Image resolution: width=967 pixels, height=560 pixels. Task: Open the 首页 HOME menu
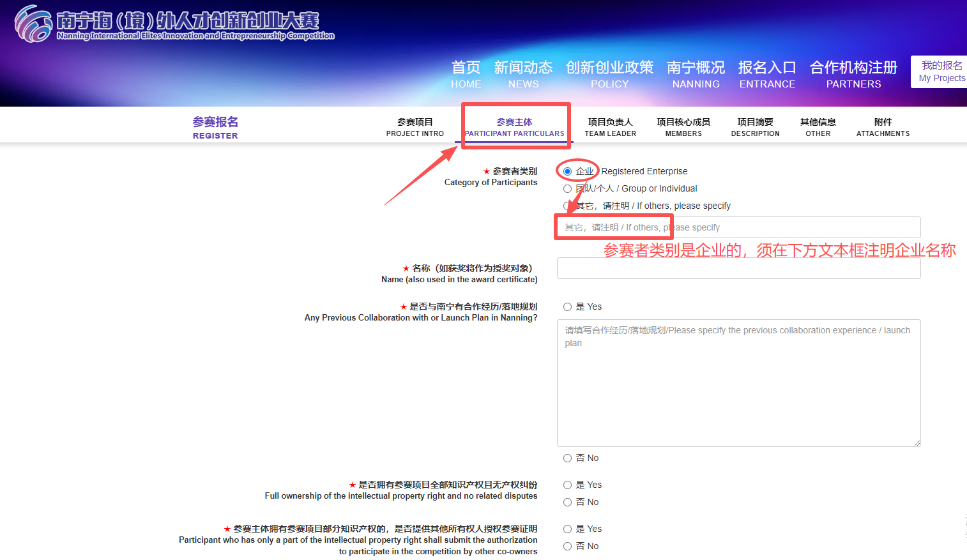tap(466, 75)
